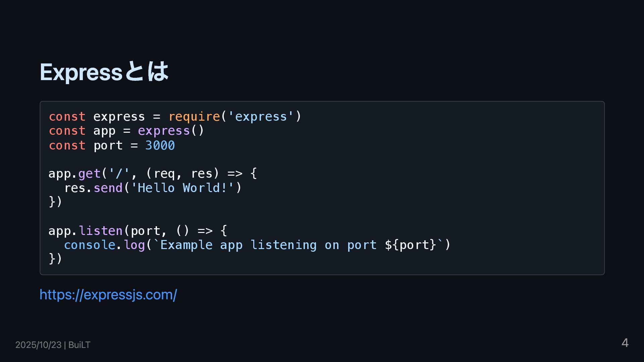Click the "(req, res)" arrow function parameters
Image resolution: width=644 pixels, height=362 pixels.
click(182, 174)
